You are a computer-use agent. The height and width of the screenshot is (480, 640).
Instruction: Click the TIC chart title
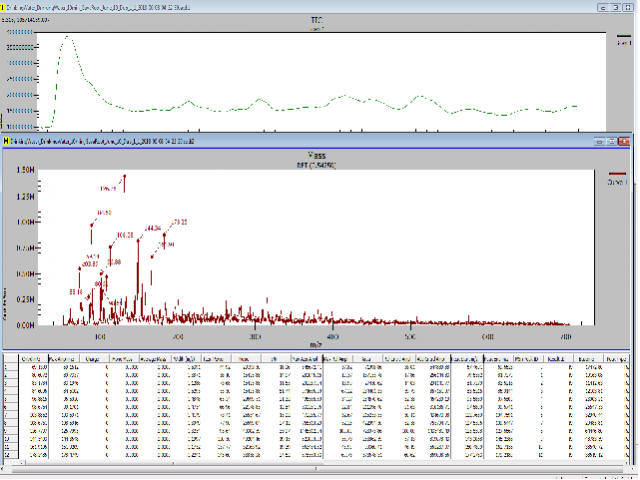point(317,20)
